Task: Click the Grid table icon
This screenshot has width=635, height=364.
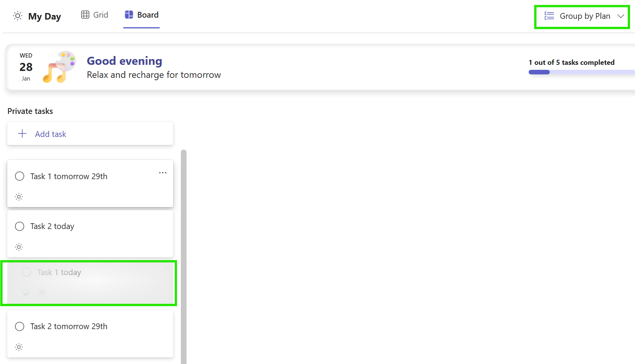Action: pos(85,15)
